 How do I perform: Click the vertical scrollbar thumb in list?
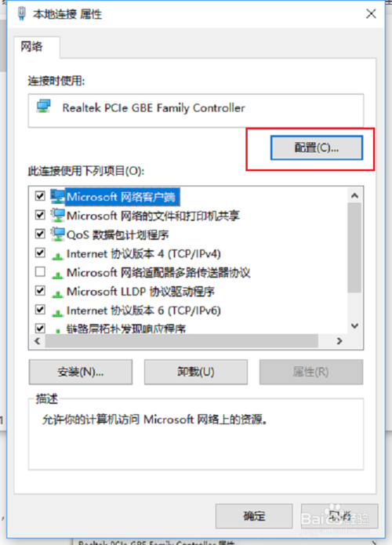[x=354, y=248]
